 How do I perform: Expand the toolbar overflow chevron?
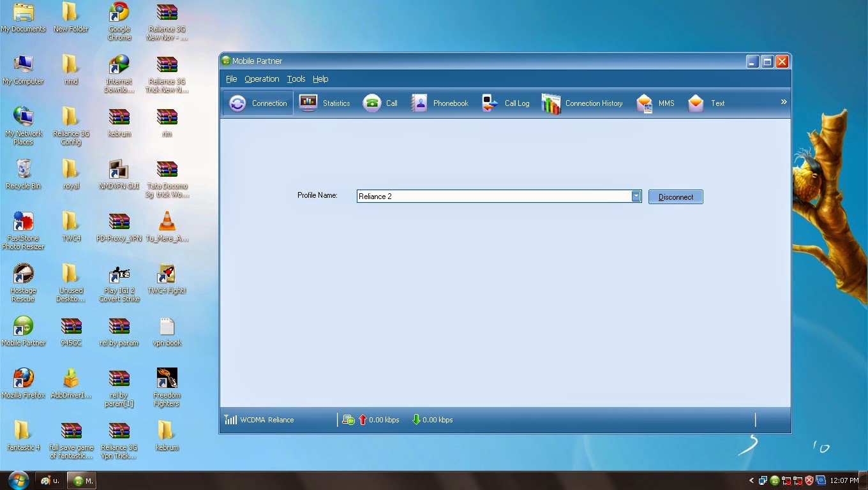(784, 102)
